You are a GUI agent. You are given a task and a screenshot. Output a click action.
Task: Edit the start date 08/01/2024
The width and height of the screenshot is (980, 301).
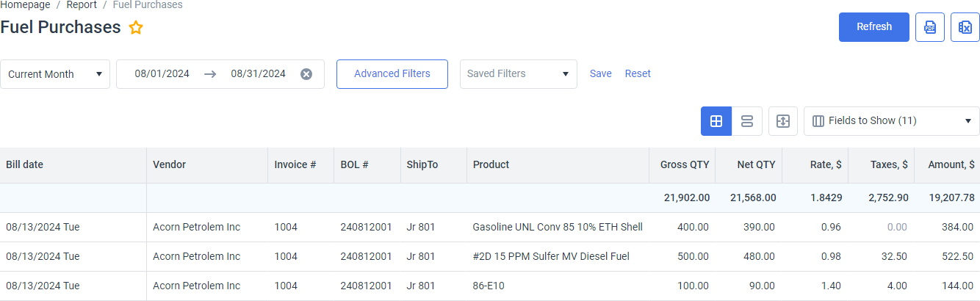click(162, 73)
